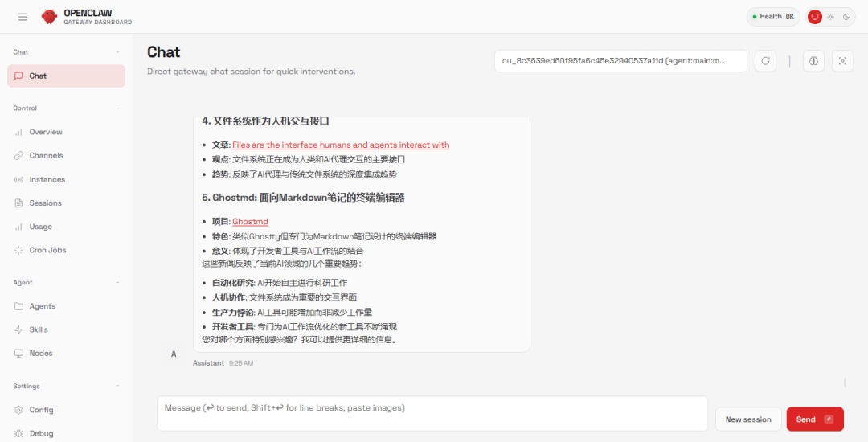
Task: Check the Health OK status indicator
Action: [773, 17]
